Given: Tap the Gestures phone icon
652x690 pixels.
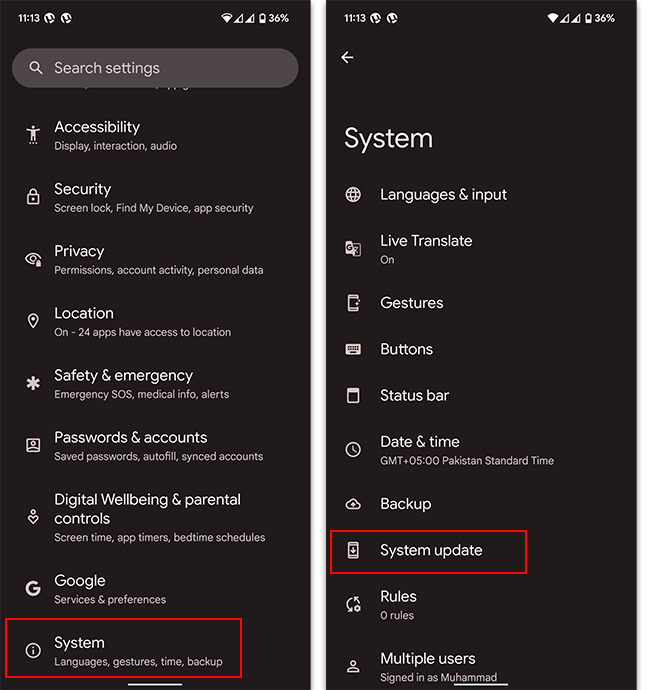Looking at the screenshot, I should point(353,303).
